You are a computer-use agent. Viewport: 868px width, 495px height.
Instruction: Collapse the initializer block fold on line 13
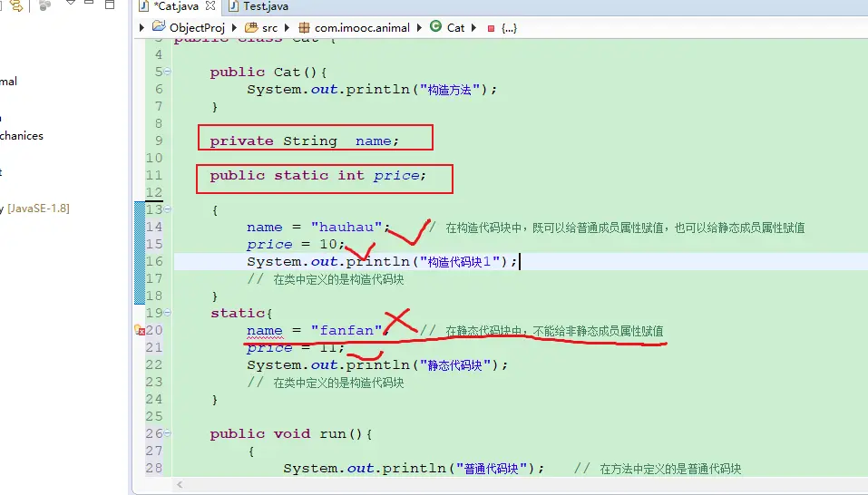(x=168, y=209)
